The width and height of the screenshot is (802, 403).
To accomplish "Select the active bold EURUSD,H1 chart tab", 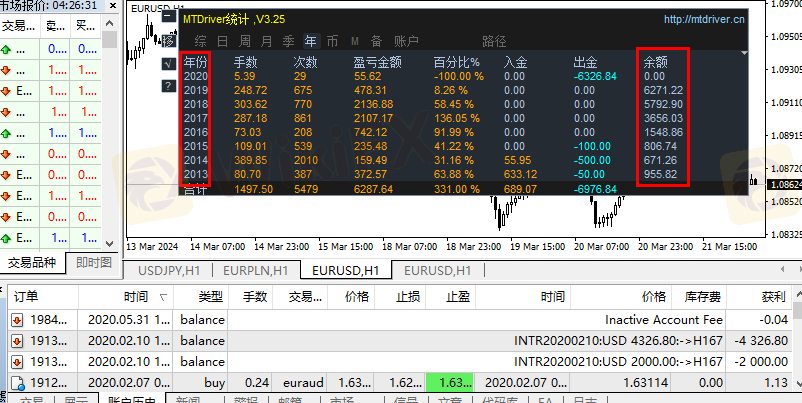I will tap(346, 271).
